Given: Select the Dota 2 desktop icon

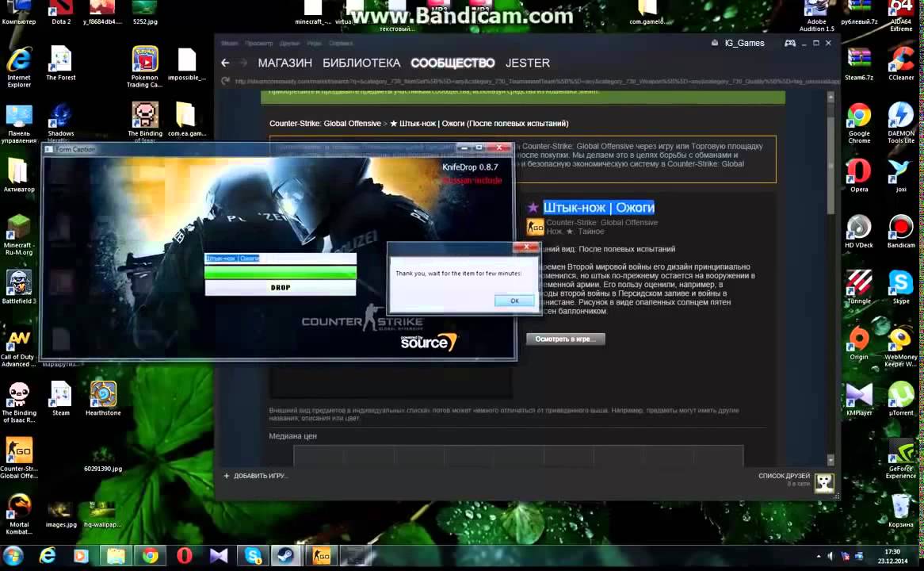Looking at the screenshot, I should [x=61, y=13].
